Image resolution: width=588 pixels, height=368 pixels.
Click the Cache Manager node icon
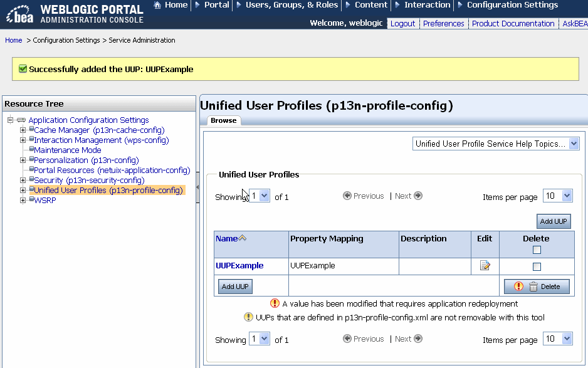pyautogui.click(x=31, y=129)
